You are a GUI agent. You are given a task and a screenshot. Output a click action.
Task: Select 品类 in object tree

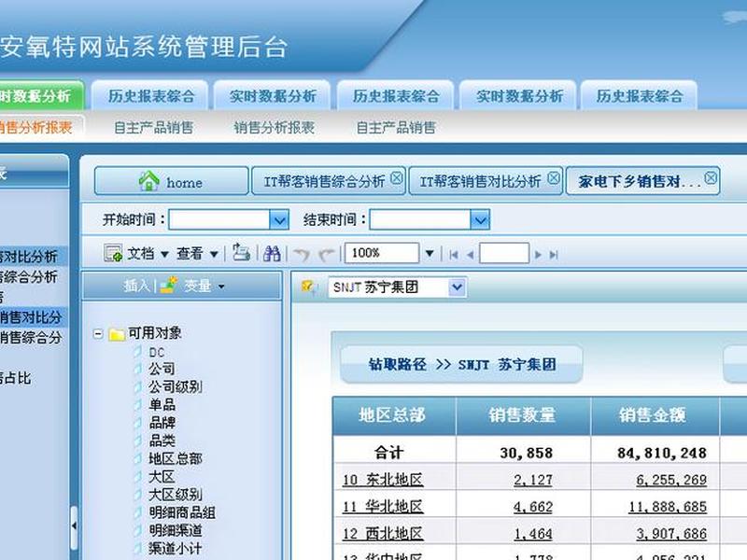[162, 440]
